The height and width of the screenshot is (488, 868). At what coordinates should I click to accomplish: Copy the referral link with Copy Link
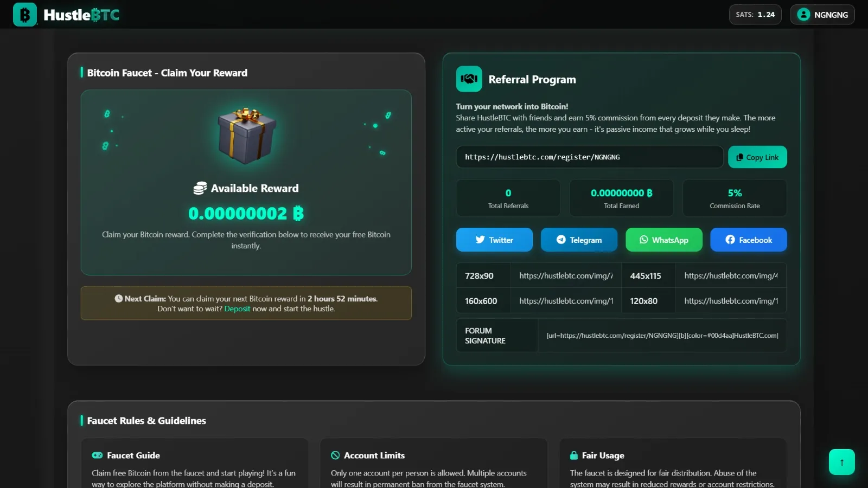pyautogui.click(x=757, y=157)
